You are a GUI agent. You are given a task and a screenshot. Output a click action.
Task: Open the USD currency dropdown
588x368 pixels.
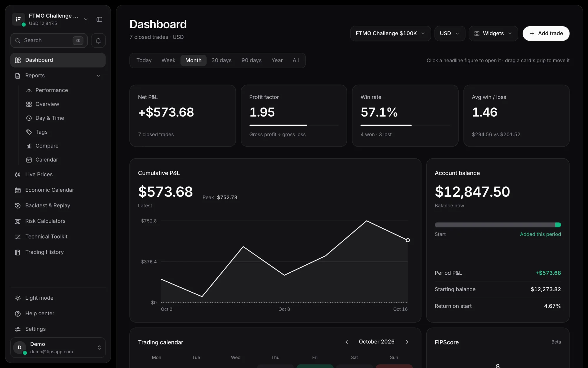click(450, 34)
